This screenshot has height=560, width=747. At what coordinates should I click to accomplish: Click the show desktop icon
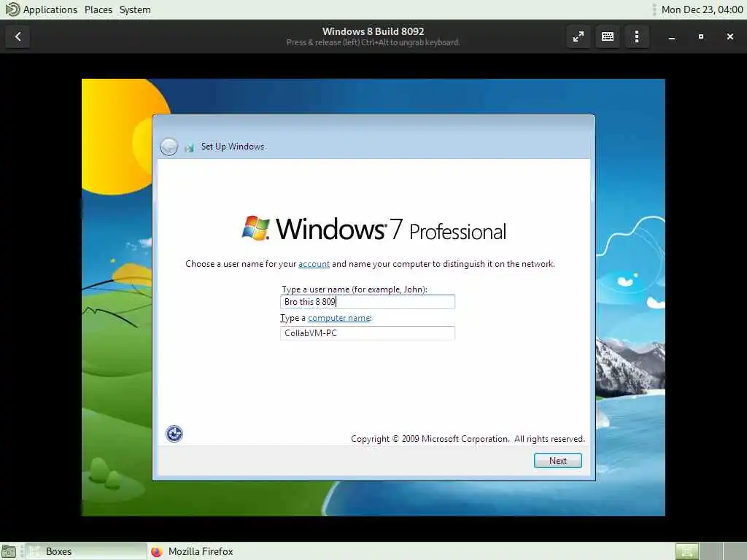pos(9,551)
